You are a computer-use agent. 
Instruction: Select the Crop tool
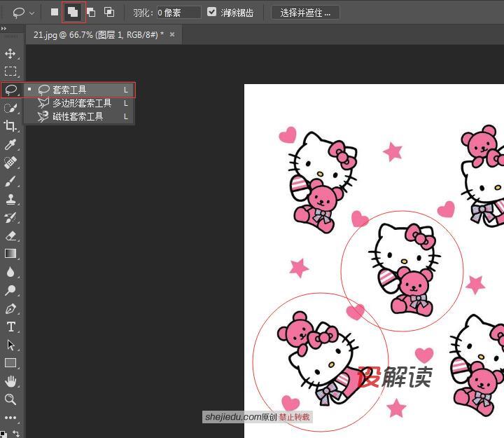click(10, 126)
